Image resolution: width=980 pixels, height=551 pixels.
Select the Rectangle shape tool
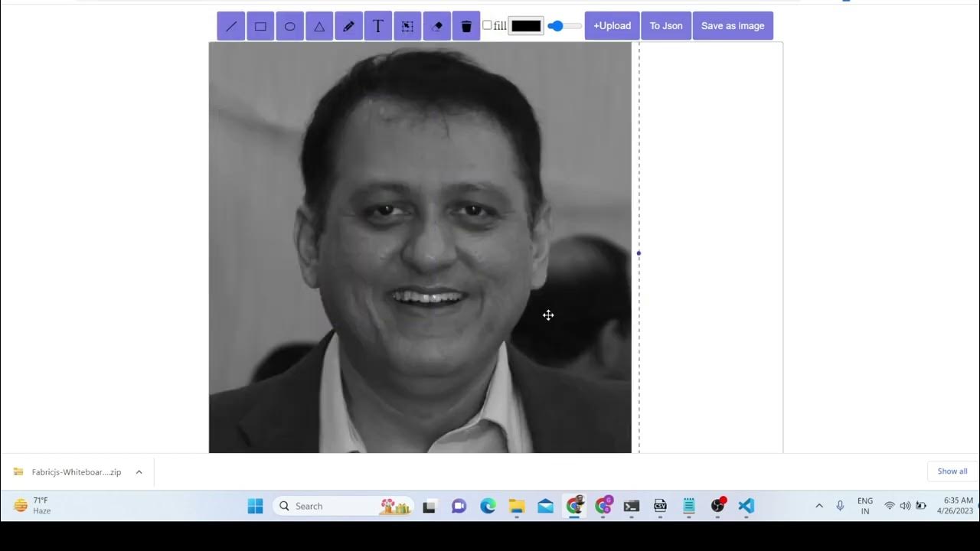[260, 26]
